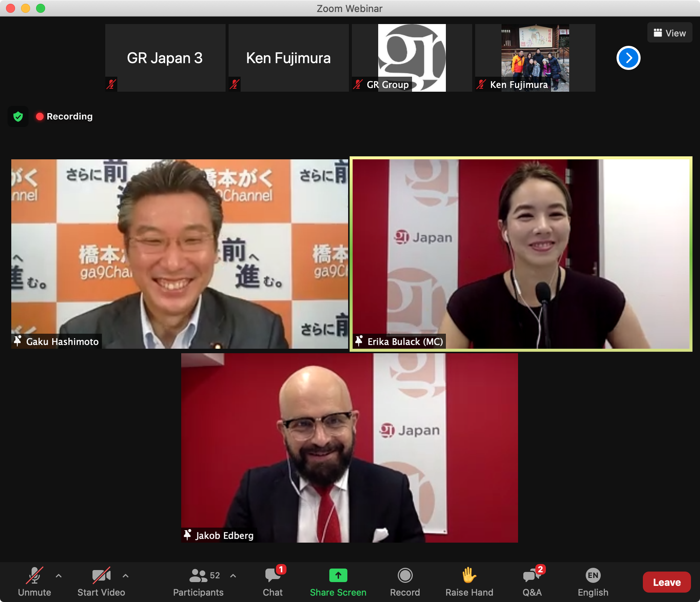Image resolution: width=700 pixels, height=602 pixels.
Task: Click the Gaku Hashimoto name label
Action: (x=62, y=342)
